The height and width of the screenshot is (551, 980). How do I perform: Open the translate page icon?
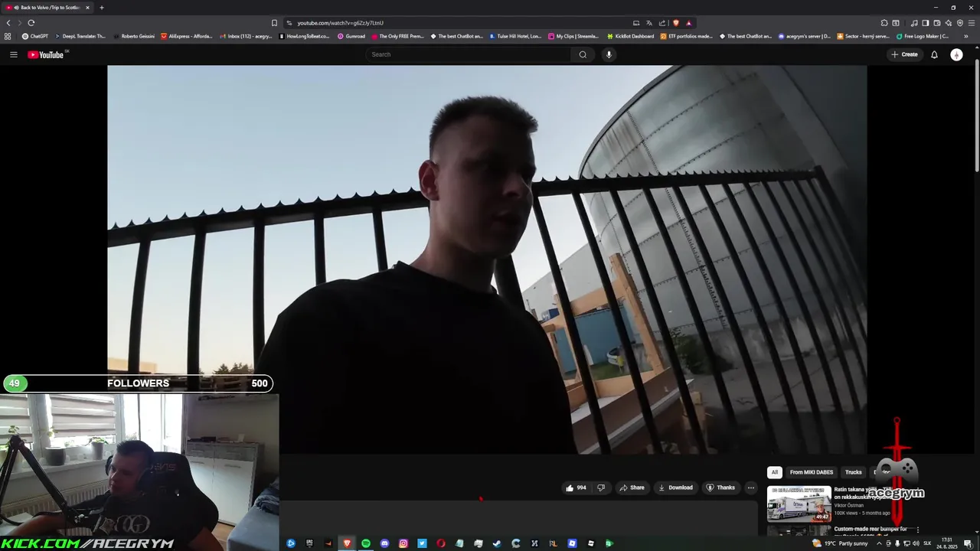[649, 23]
